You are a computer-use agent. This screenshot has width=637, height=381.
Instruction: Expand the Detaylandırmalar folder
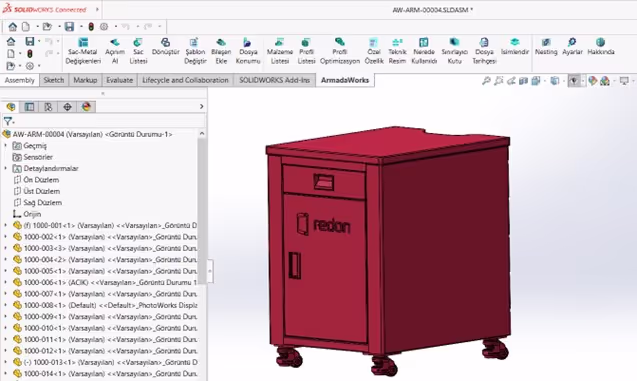coord(6,168)
